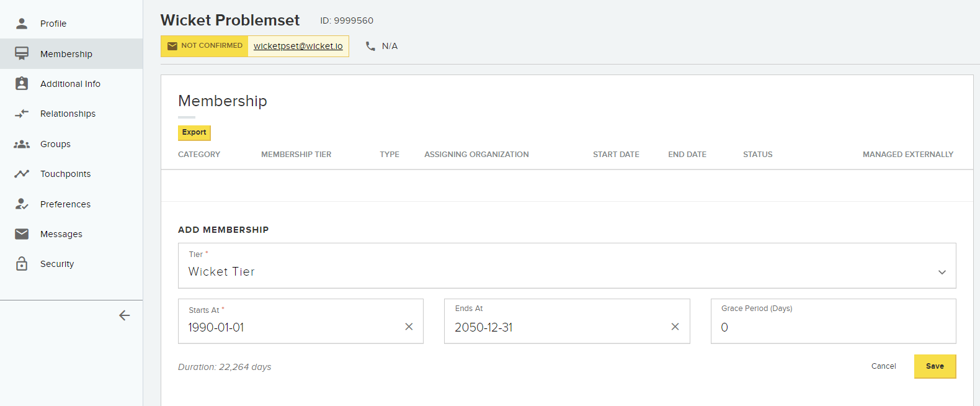Click the Export button
The height and width of the screenshot is (406, 980).
pyautogui.click(x=194, y=132)
